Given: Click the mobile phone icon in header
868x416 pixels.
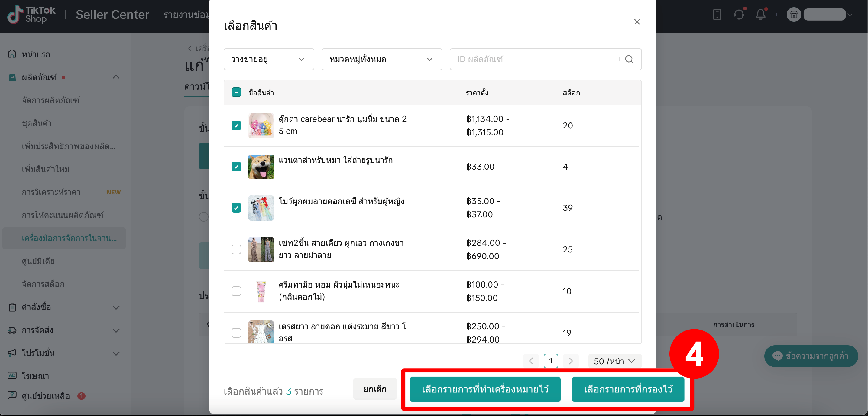Looking at the screenshot, I should click(717, 15).
